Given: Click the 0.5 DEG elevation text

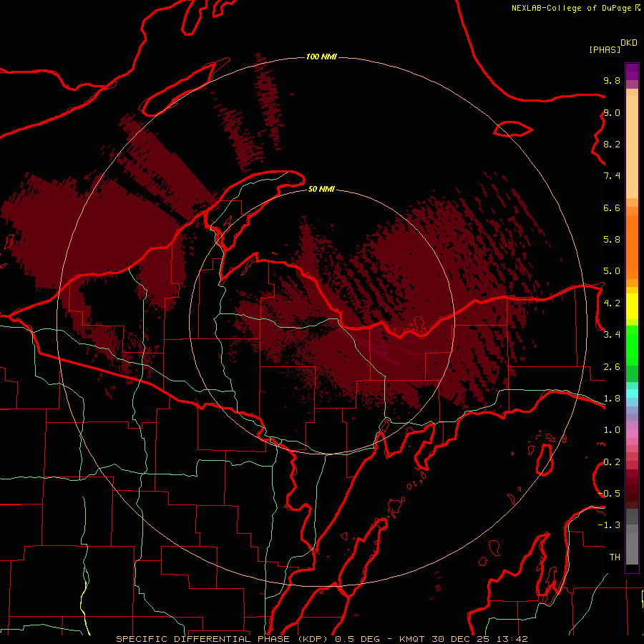Looking at the screenshot, I should [356, 639].
